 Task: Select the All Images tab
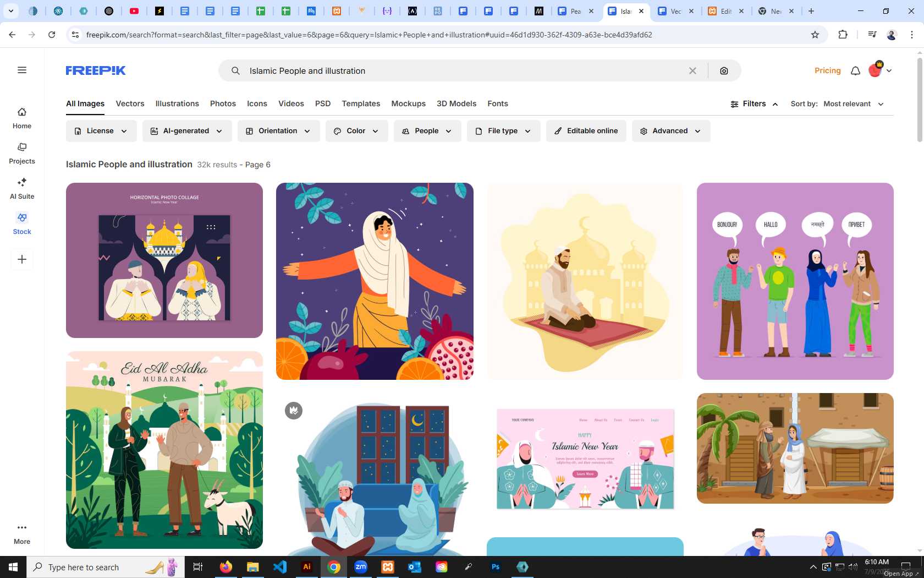85,103
